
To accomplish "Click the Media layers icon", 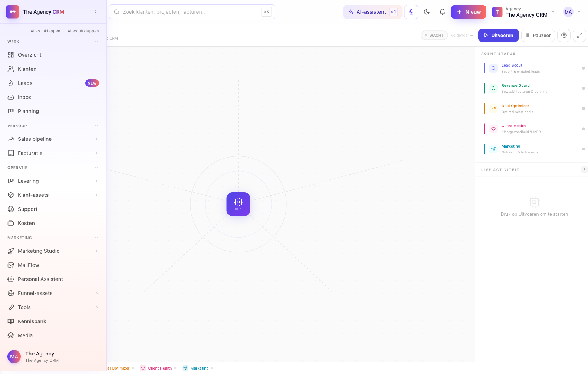I will pos(11,335).
